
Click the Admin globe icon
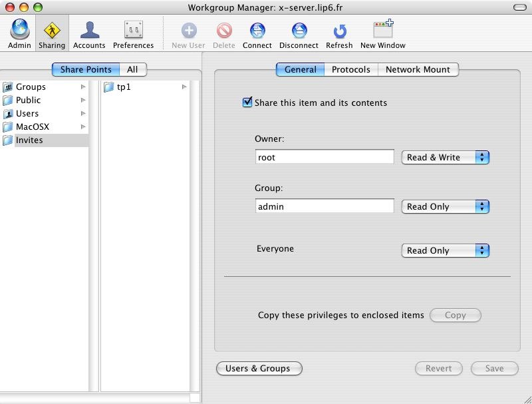(x=19, y=31)
